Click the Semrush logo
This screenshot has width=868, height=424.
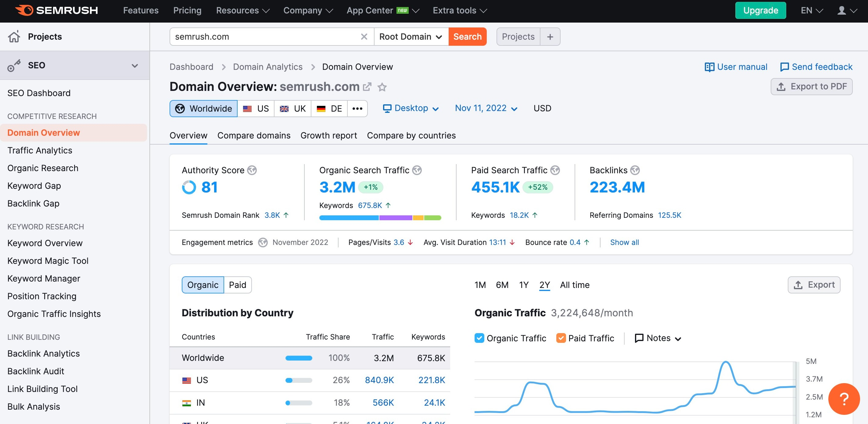coord(57,10)
